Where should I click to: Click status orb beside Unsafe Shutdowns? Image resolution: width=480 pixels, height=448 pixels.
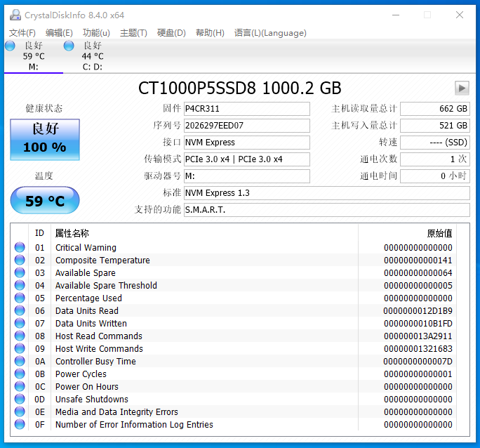(x=20, y=399)
